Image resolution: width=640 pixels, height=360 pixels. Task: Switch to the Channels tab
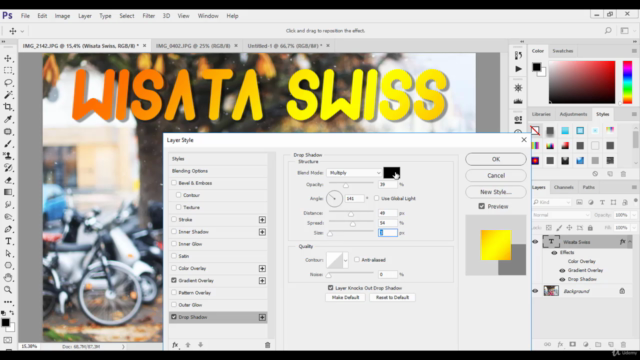pos(564,187)
